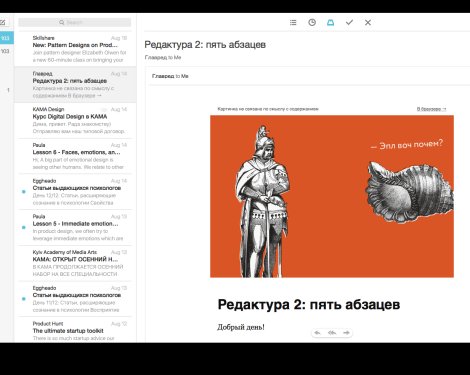Mark email done with checkmark icon

(349, 22)
